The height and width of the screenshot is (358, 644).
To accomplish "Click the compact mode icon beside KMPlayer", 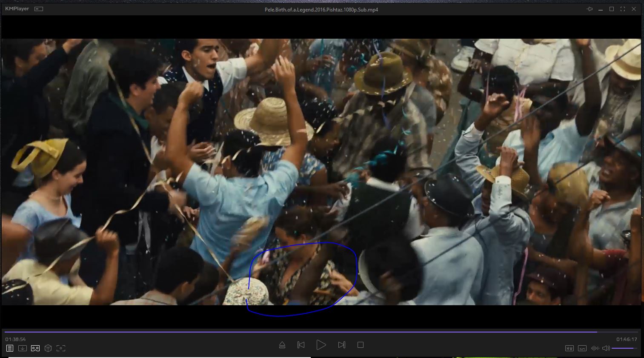I will coord(39,9).
